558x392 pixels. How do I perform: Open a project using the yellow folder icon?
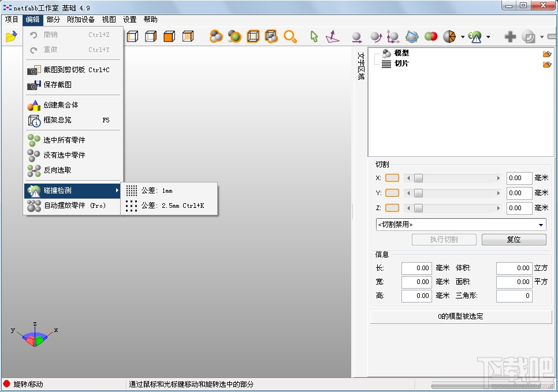(10, 36)
